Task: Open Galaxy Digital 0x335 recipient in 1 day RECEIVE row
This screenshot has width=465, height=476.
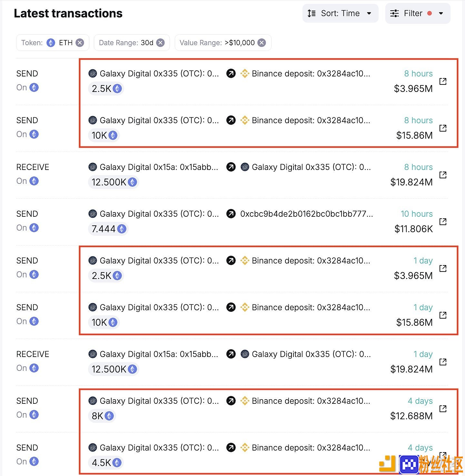Action: [311, 354]
